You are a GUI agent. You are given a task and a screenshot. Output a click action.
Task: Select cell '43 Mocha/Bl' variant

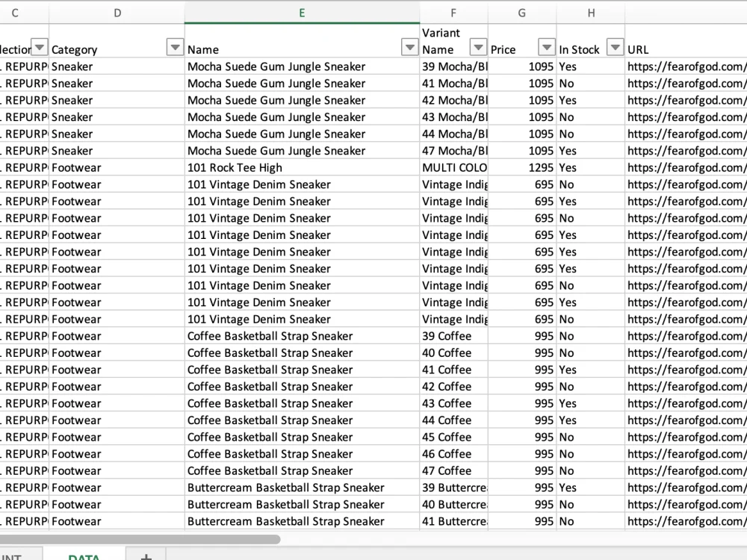click(454, 117)
